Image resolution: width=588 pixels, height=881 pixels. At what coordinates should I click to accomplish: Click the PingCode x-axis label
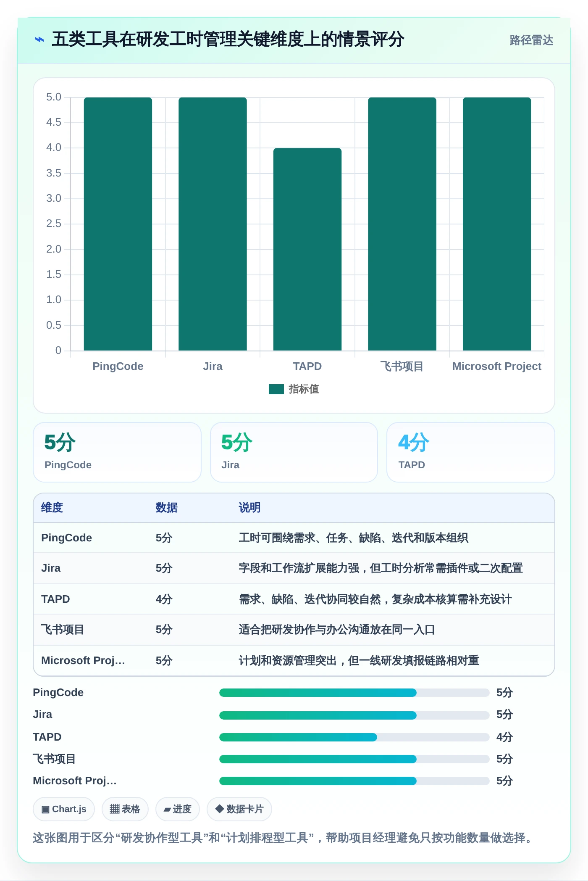pos(118,367)
